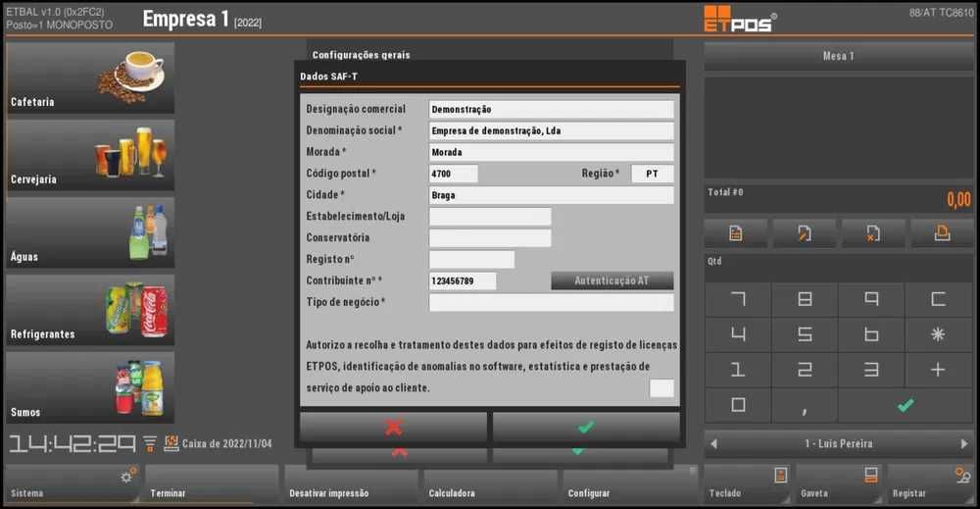Tap keypad digit 8
This screenshot has height=509, width=980.
805,299
